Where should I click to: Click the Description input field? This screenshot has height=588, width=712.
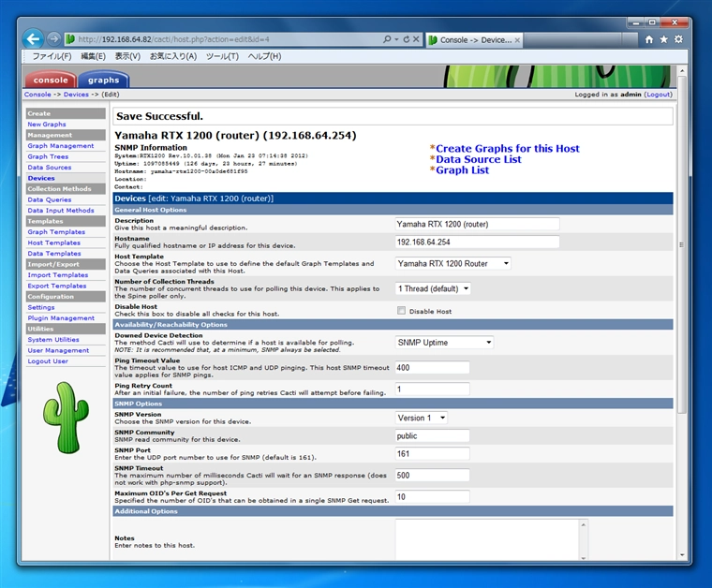pos(477,224)
